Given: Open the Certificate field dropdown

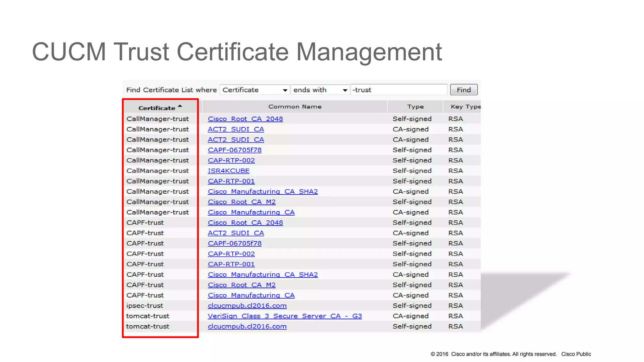Looking at the screenshot, I should pos(255,90).
